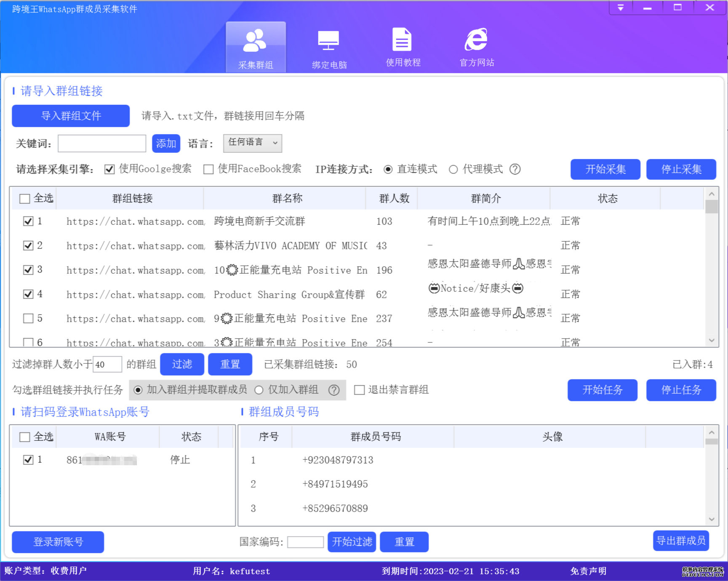Click the 开始采集 button
The width and height of the screenshot is (728, 581).
pyautogui.click(x=605, y=169)
